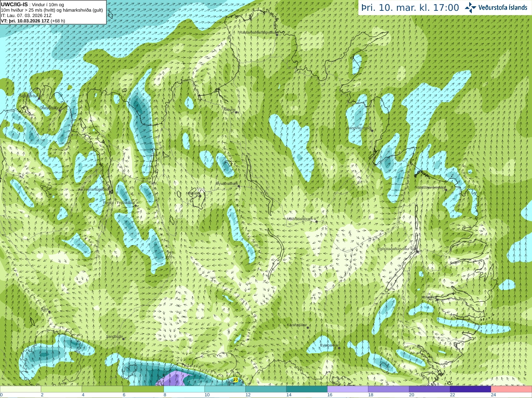Click the legend tick label 8
Viewport: 532px width, 398px height.
click(x=165, y=395)
